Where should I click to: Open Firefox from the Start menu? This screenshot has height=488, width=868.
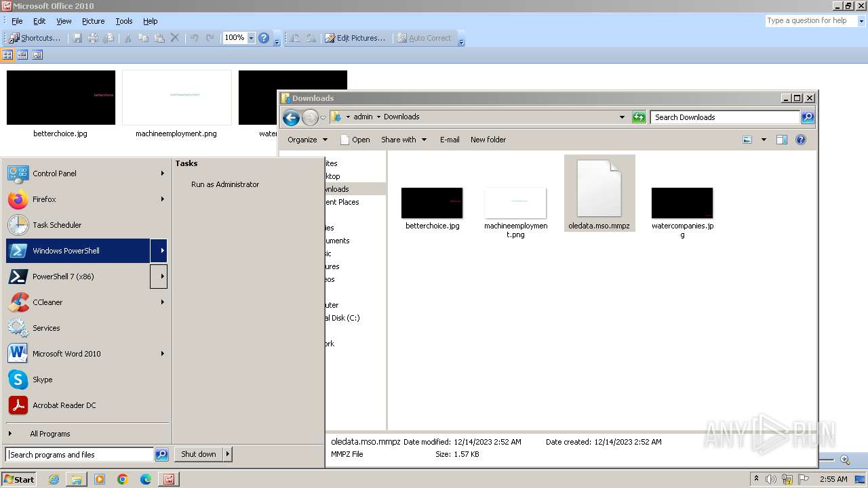[x=87, y=199]
